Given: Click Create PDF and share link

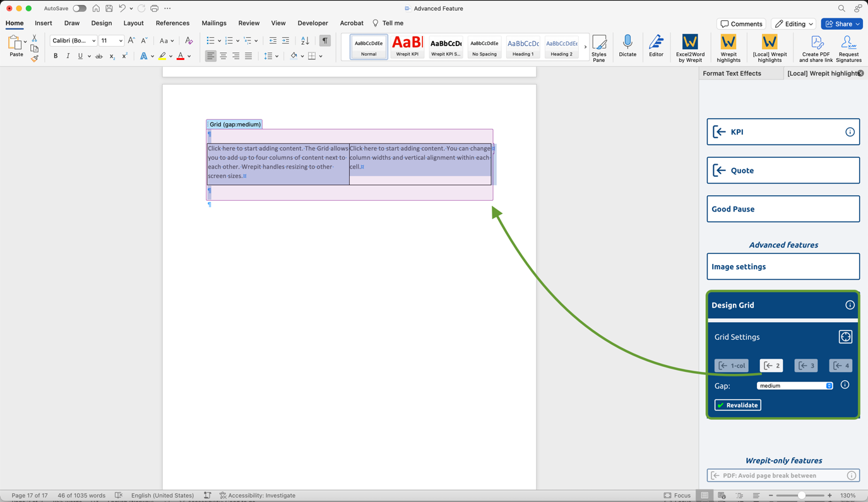Looking at the screenshot, I should (816, 48).
